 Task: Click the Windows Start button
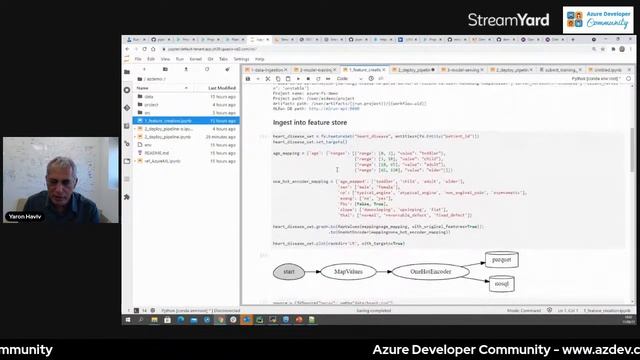click(x=128, y=320)
